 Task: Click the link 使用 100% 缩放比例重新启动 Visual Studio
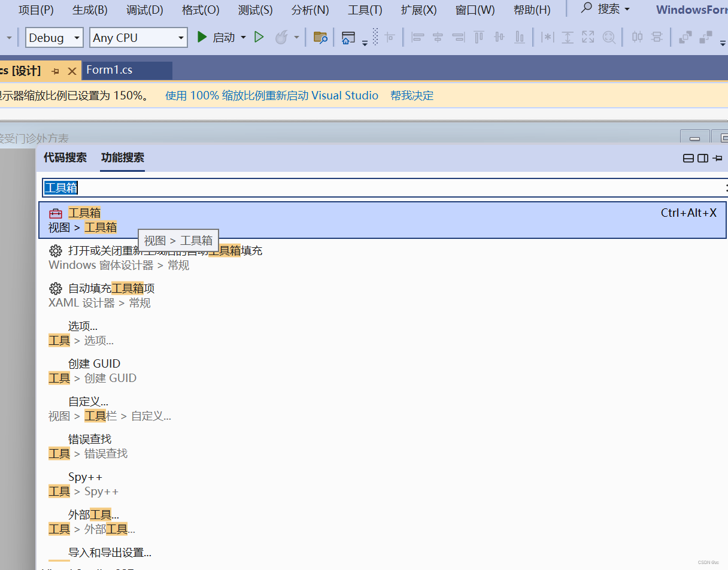point(272,95)
